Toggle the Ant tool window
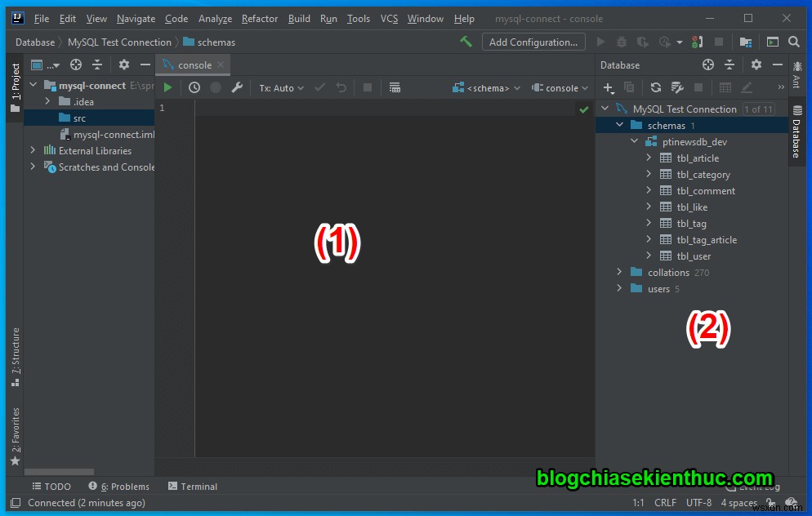 pos(797,75)
